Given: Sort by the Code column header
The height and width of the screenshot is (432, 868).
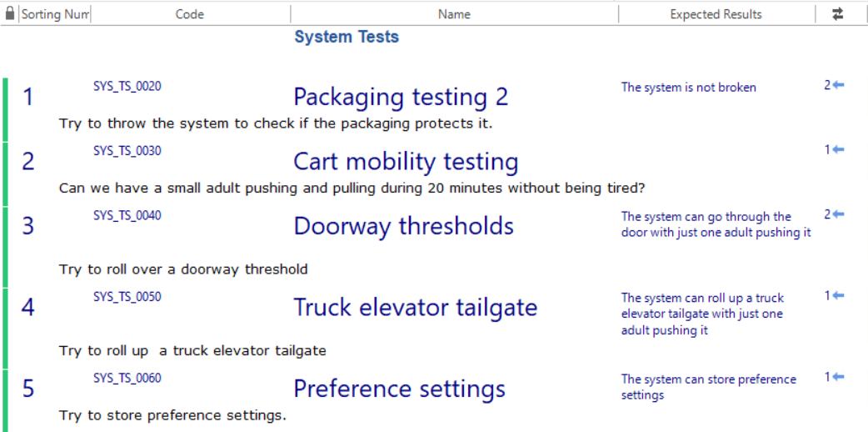Looking at the screenshot, I should pos(190,14).
